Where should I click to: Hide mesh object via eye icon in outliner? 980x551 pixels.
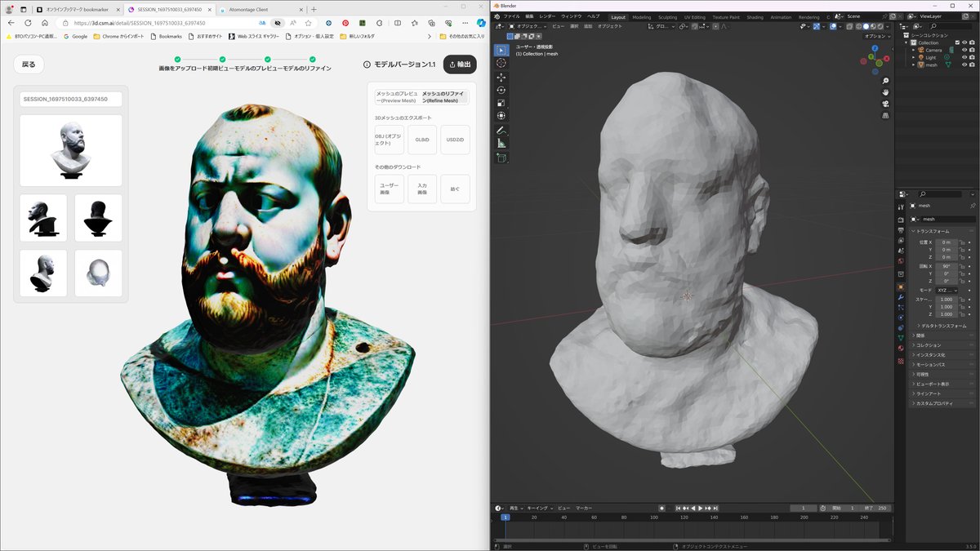[x=964, y=64]
